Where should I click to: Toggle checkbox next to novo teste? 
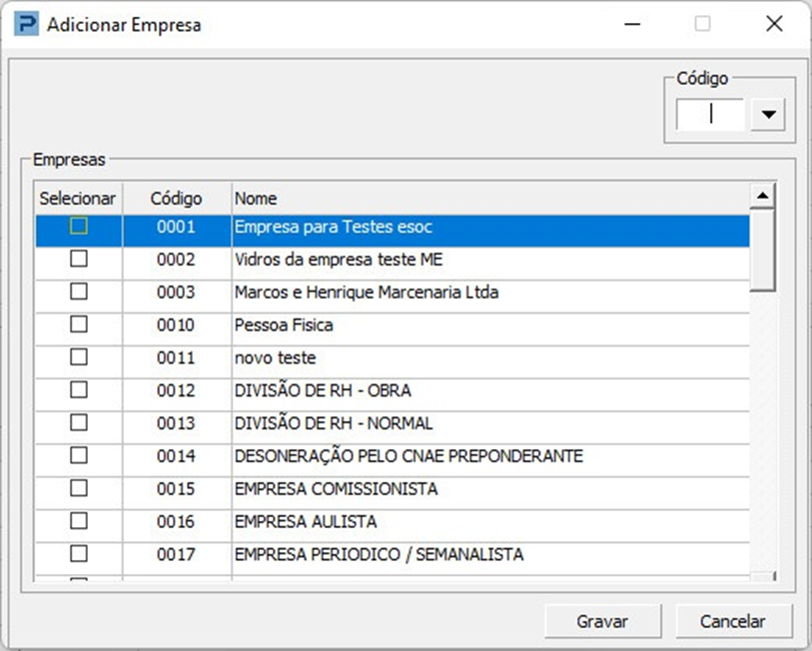pos(79,357)
